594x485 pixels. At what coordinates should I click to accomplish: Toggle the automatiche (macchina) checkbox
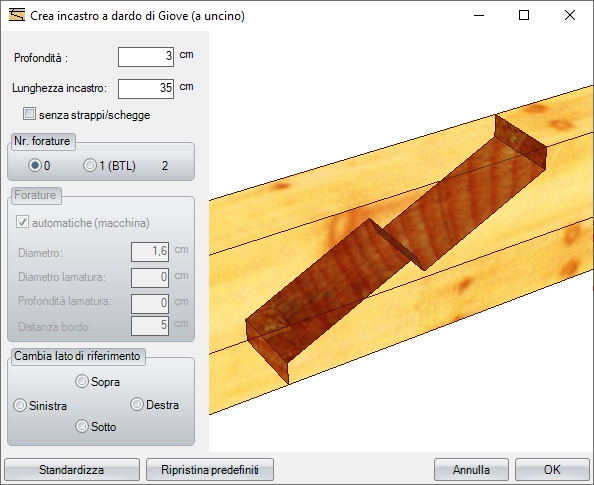click(22, 222)
